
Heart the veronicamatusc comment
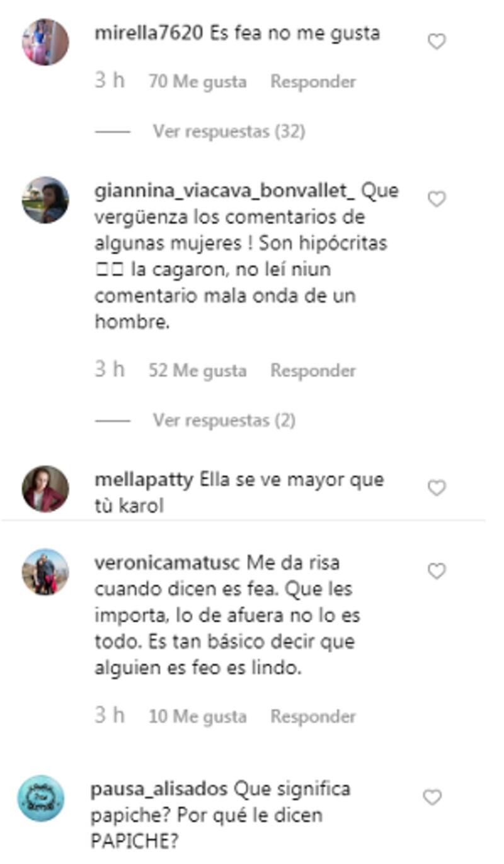click(x=437, y=571)
